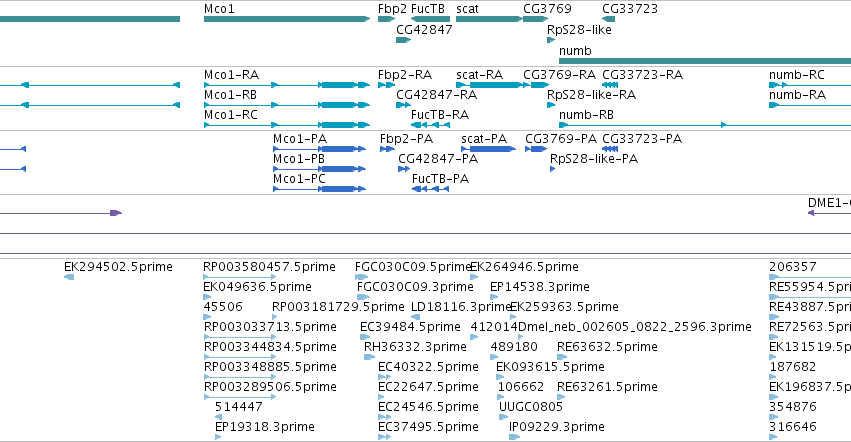This screenshot has height=442, width=851.
Task: Select the FucTB-PA protein feature
Action: point(430,189)
